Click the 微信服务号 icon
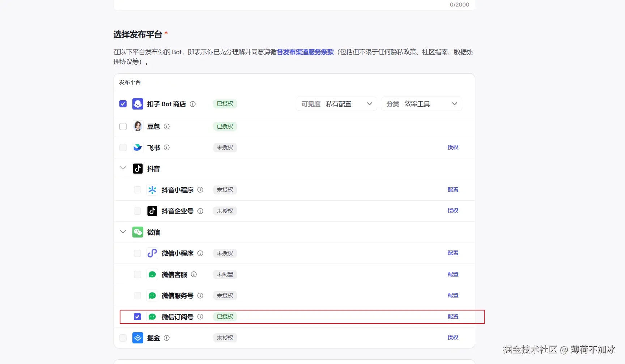This screenshot has width=625, height=364. pos(152,296)
